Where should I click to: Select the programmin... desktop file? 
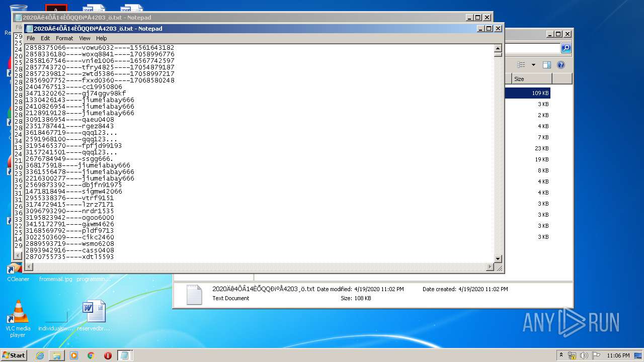[x=94, y=279]
